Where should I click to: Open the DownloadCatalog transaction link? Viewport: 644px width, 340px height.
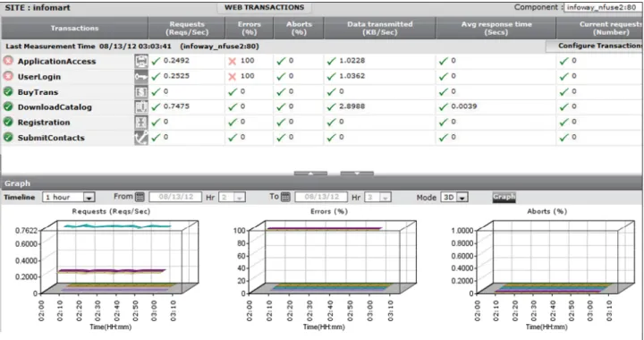pos(55,107)
